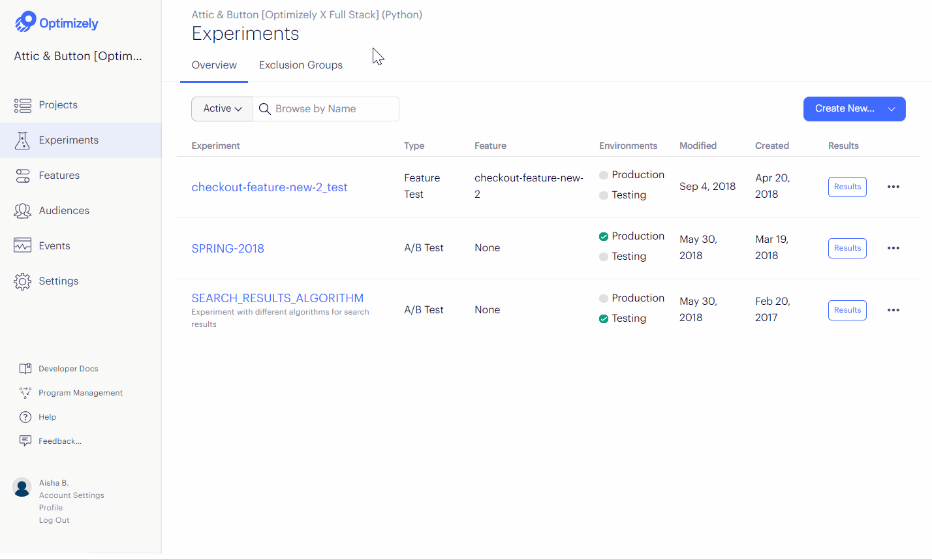Focus the Browse by Name search field
The image size is (932, 560).
326,109
